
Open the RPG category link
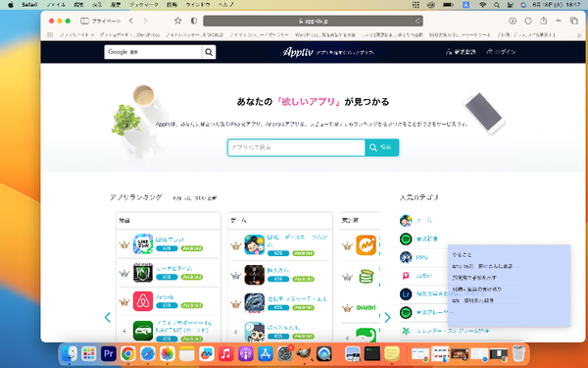(x=421, y=257)
